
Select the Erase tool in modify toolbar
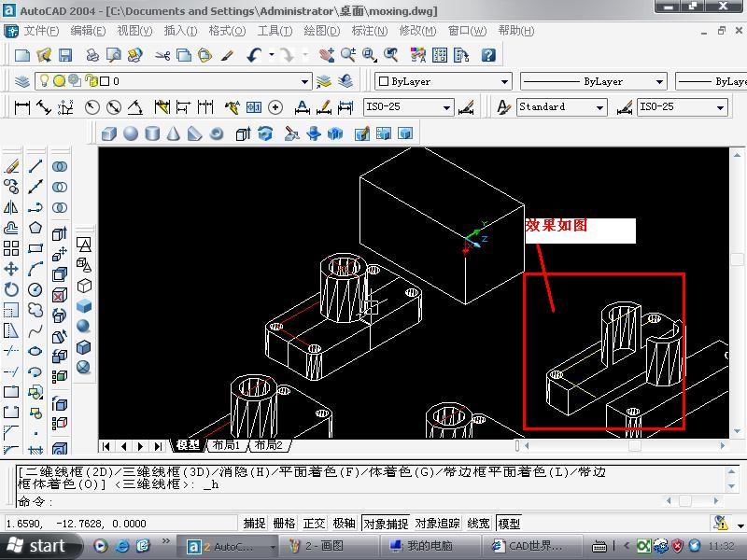click(x=11, y=166)
